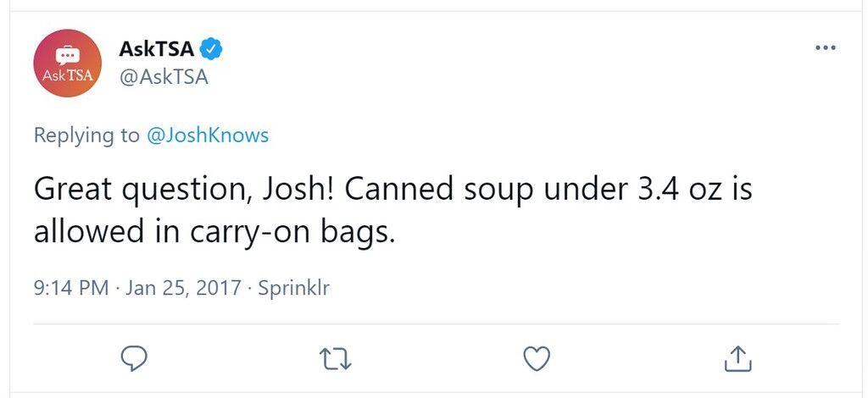
Task: Open the @AskTSA handle link
Action: pyautogui.click(x=164, y=77)
